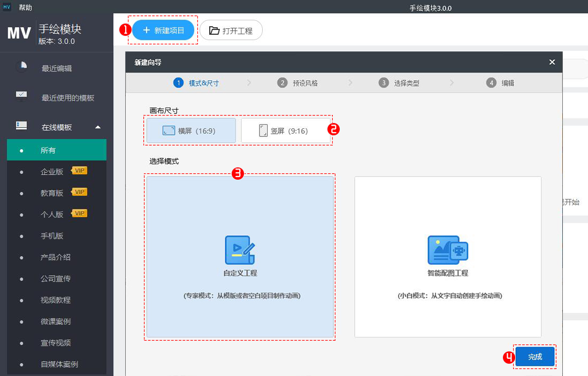Choose the 智能配图工程 mode card

point(448,257)
